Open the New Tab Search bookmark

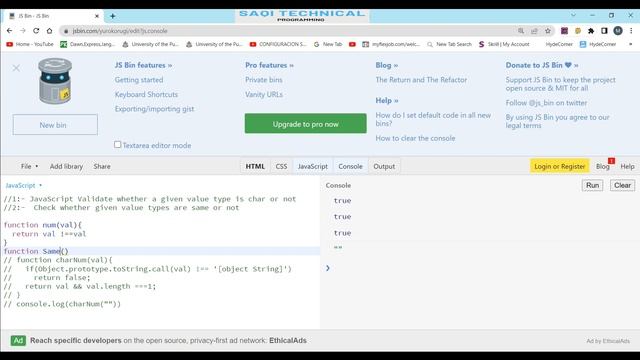pos(449,44)
